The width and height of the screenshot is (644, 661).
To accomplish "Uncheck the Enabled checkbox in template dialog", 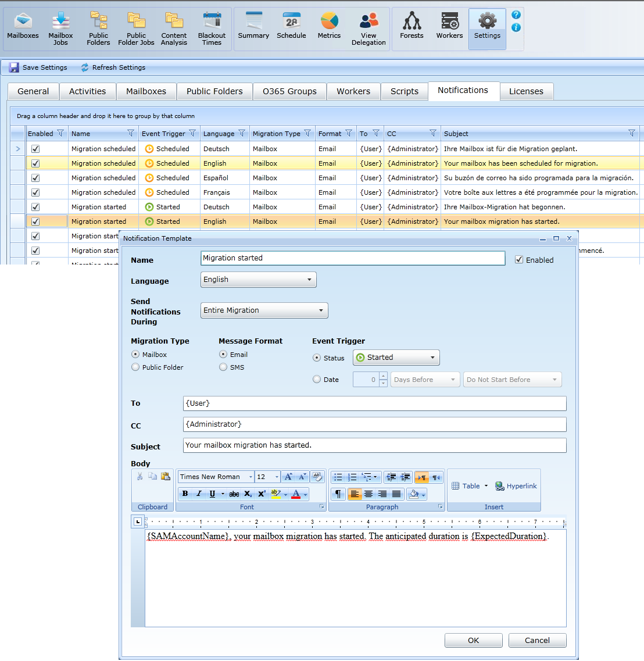I will click(x=519, y=260).
